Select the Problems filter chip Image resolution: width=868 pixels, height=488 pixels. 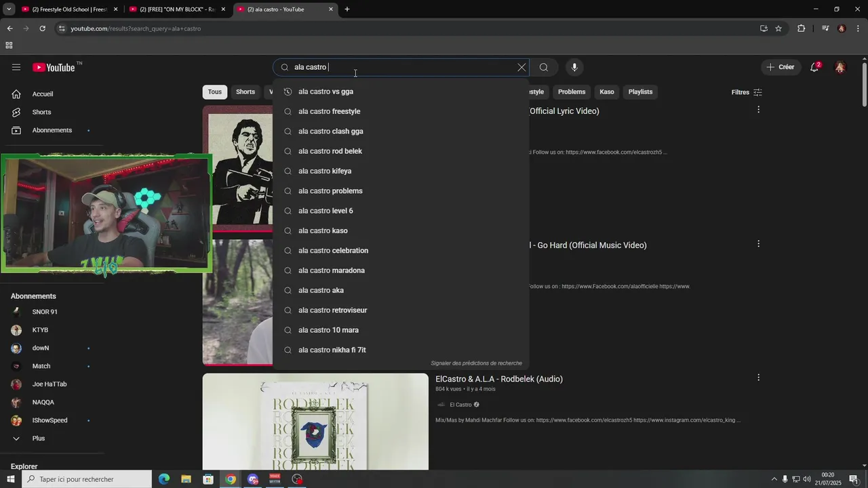pos(572,92)
